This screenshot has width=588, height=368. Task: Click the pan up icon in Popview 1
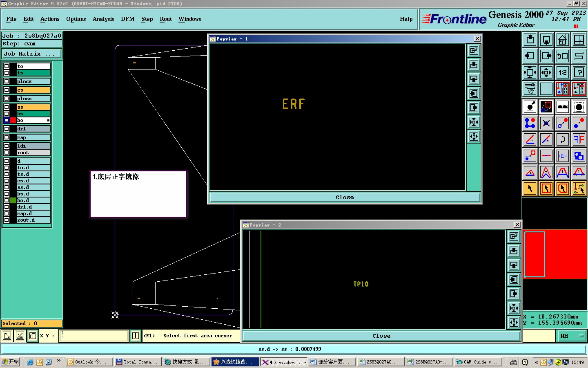(474, 65)
